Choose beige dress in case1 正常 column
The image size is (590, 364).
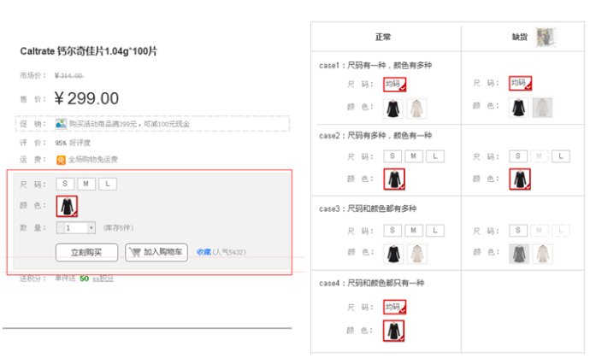416,109
